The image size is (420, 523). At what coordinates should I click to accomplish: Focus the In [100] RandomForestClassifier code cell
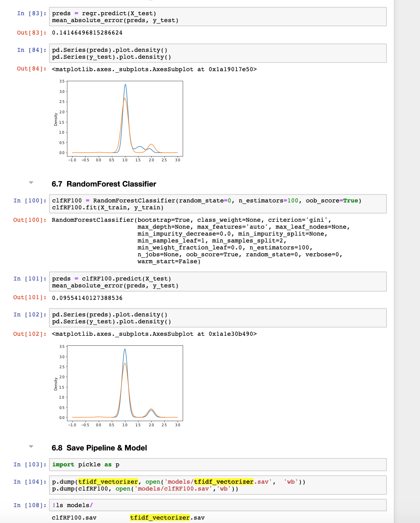[x=218, y=204]
